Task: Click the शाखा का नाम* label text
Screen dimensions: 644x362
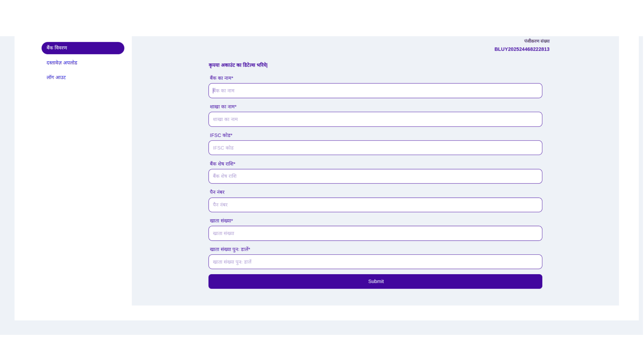Action: pos(223,107)
